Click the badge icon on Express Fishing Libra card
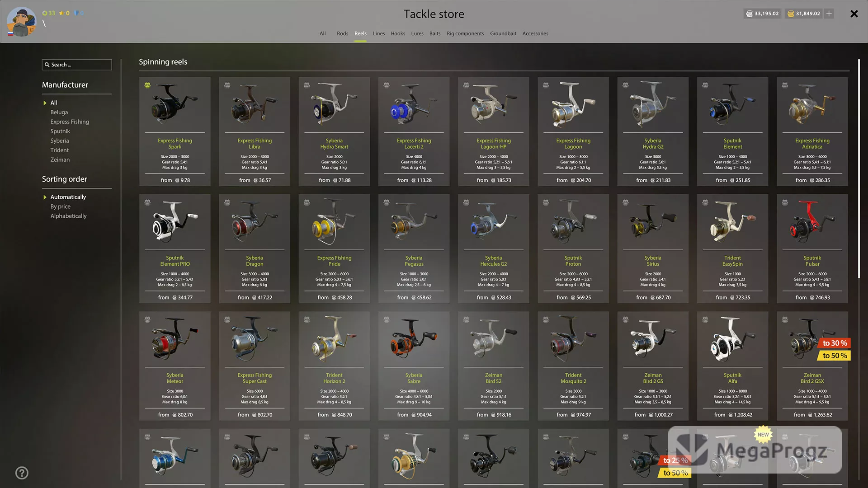 coord(227,85)
